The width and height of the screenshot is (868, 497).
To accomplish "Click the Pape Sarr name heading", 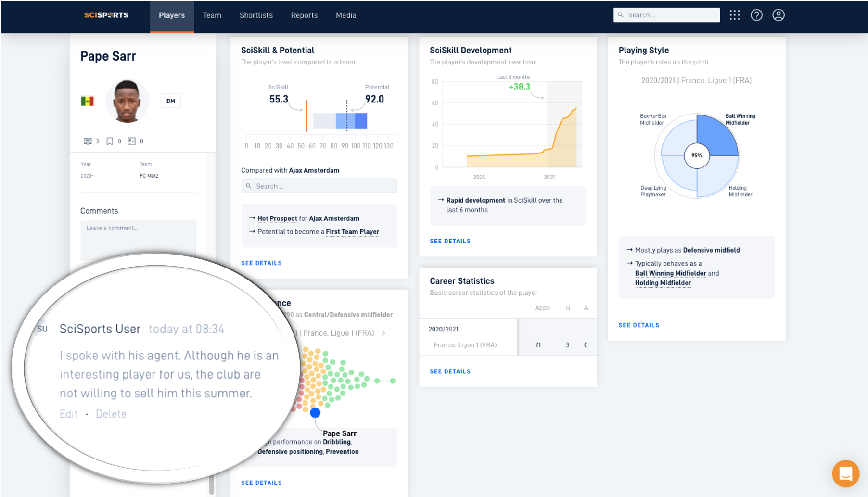I will [108, 56].
